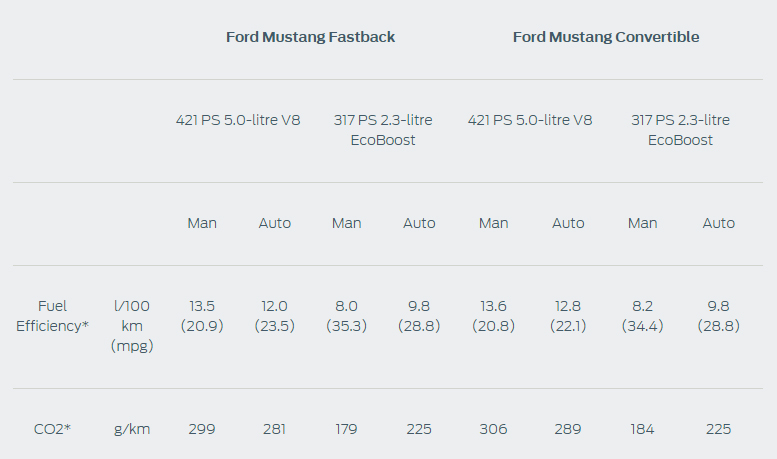This screenshot has height=459, width=777.
Task: Select the 8.0 (35.3) fuel value
Action: point(346,316)
